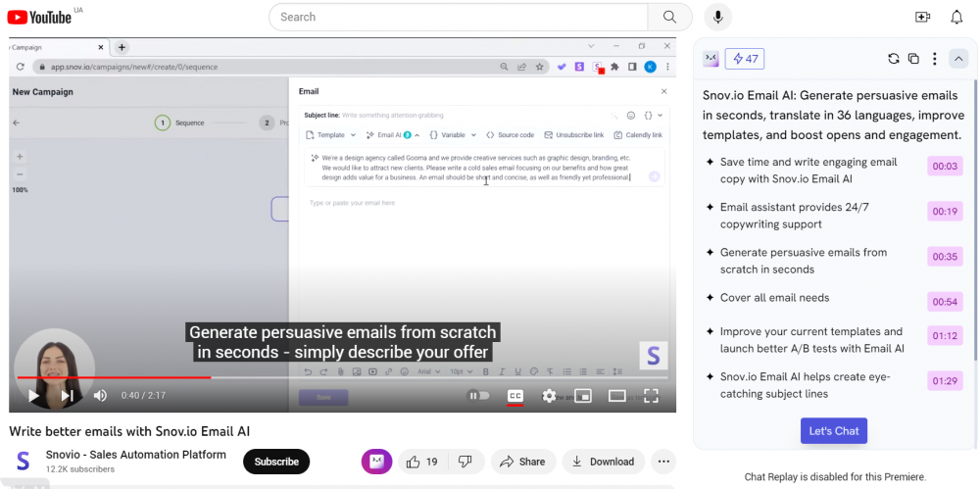This screenshot has height=489, width=980.
Task: Jump to the 00:54 timestamp
Action: (x=945, y=302)
